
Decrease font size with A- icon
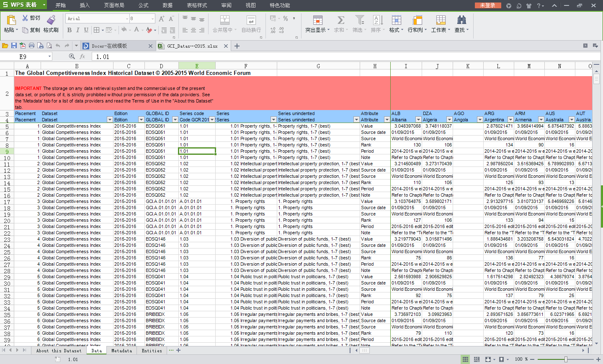point(171,18)
